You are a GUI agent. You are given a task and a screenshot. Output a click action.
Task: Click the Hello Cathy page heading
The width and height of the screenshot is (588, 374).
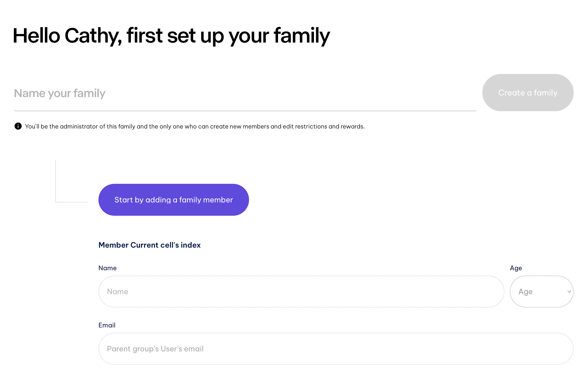(171, 36)
